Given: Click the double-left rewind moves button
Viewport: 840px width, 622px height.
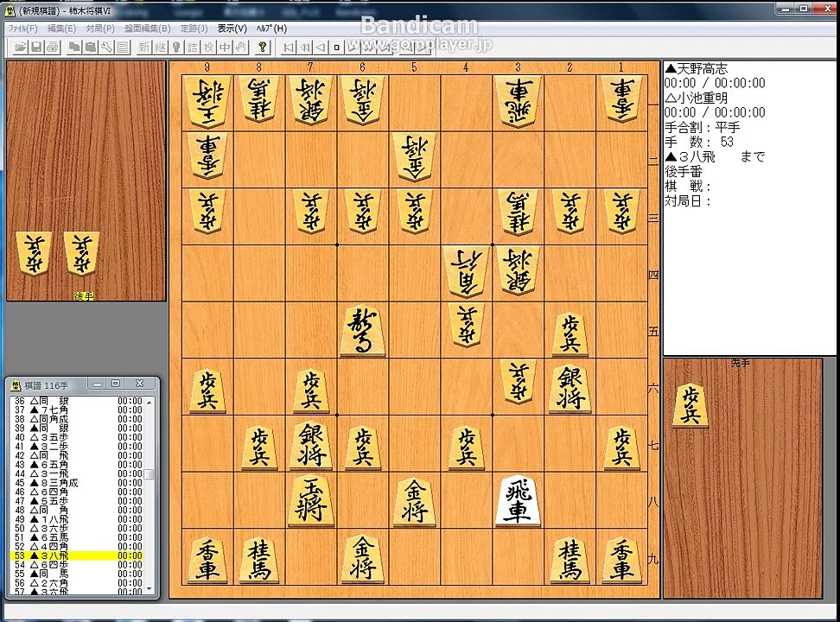Looking at the screenshot, I should (305, 48).
